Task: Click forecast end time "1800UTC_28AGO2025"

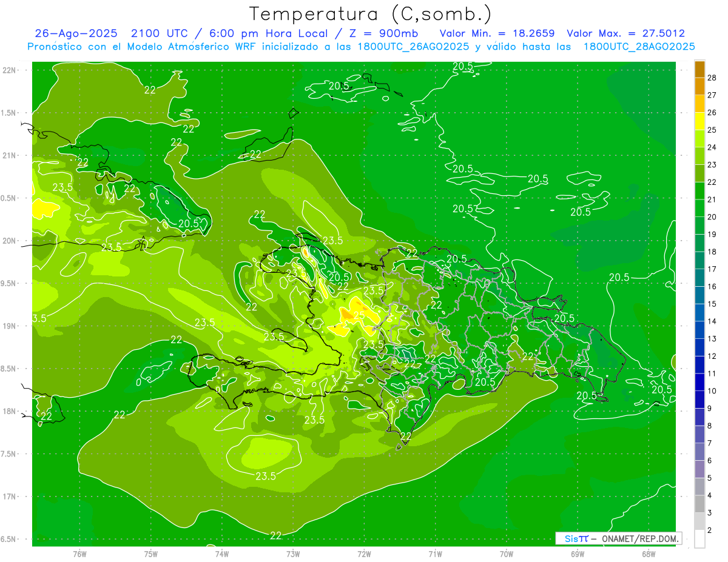Action: click(639, 47)
